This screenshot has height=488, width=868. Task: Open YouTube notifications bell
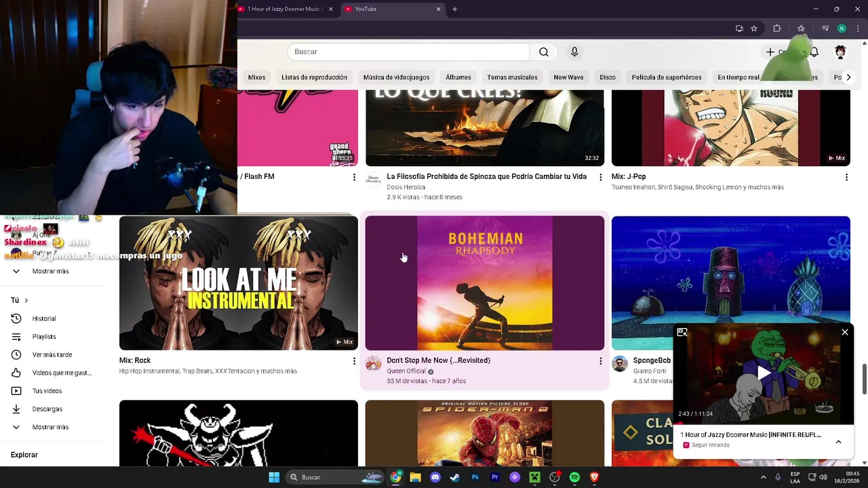(814, 52)
